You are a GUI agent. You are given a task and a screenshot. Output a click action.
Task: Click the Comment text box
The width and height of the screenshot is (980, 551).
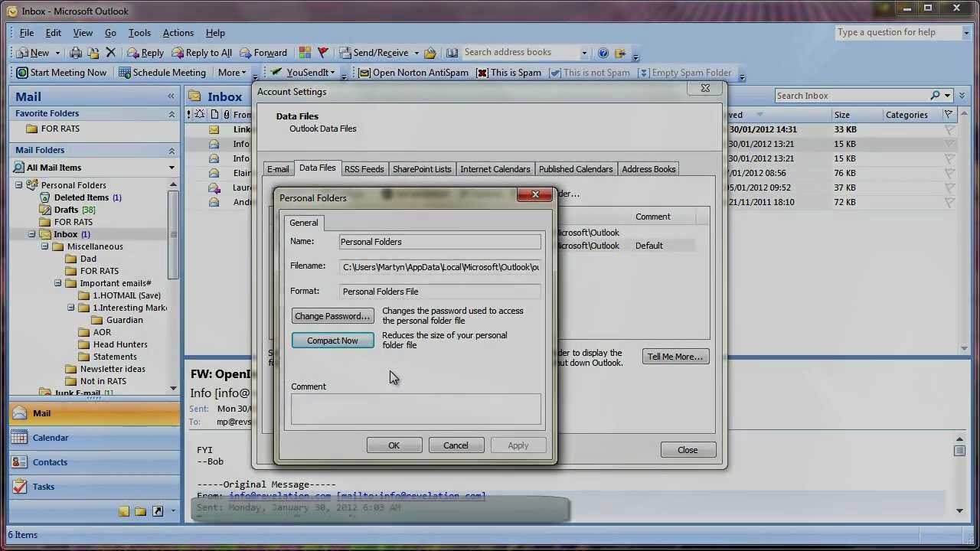click(416, 409)
